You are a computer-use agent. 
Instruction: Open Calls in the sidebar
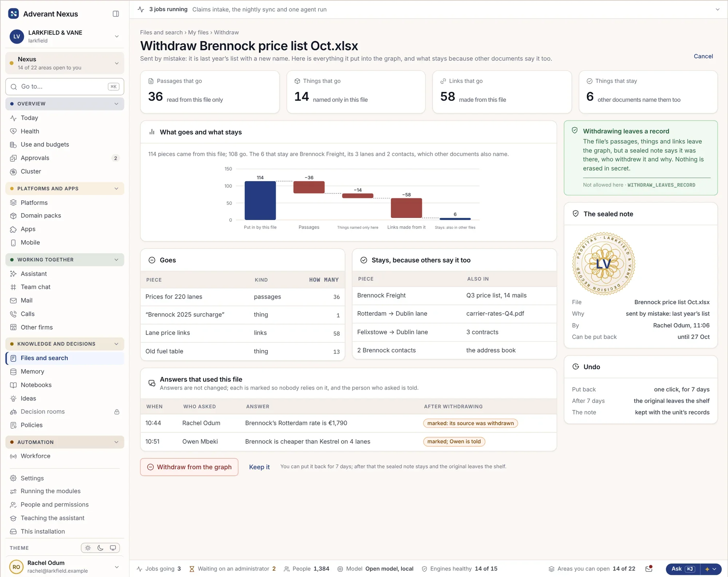click(65, 314)
